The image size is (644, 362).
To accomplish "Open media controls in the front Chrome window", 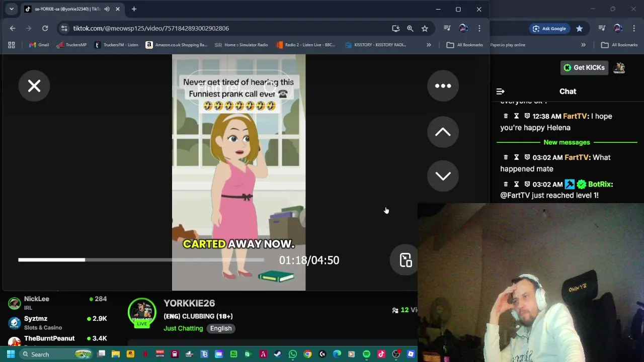I will click(447, 28).
